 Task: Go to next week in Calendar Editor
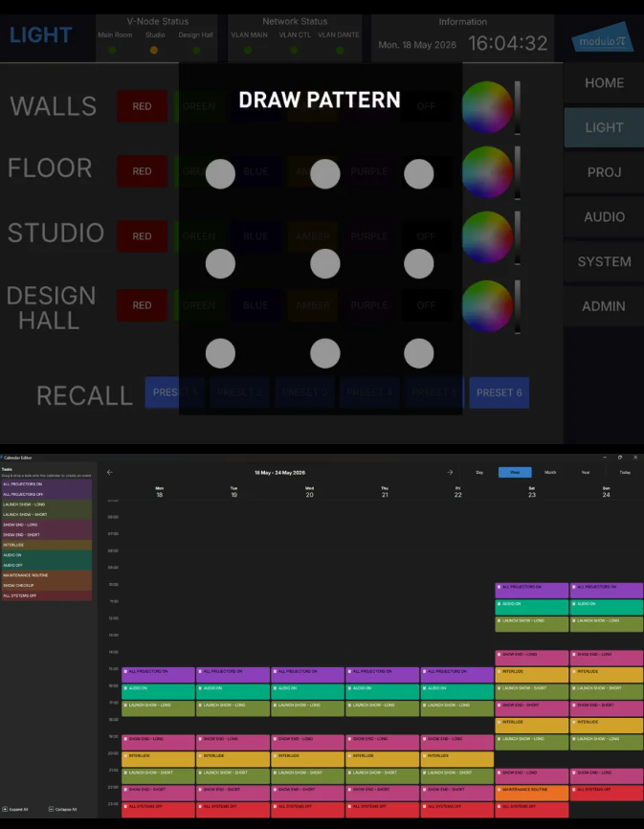click(x=450, y=472)
